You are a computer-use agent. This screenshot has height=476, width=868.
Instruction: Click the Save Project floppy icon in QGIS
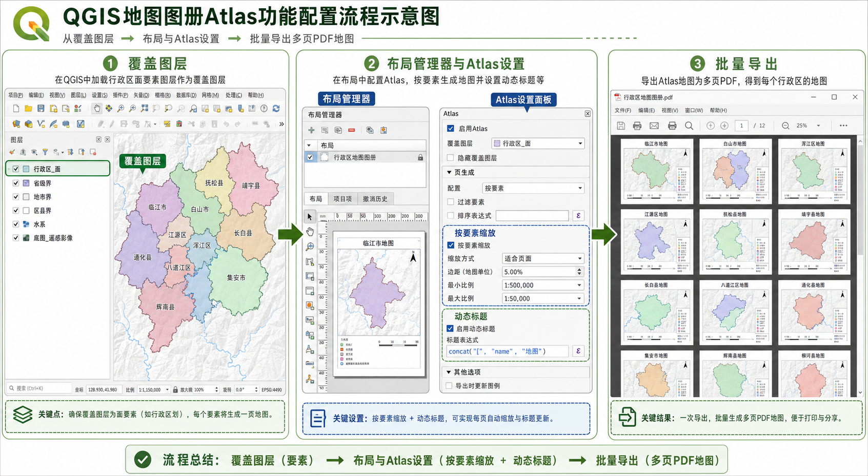pyautogui.click(x=41, y=109)
